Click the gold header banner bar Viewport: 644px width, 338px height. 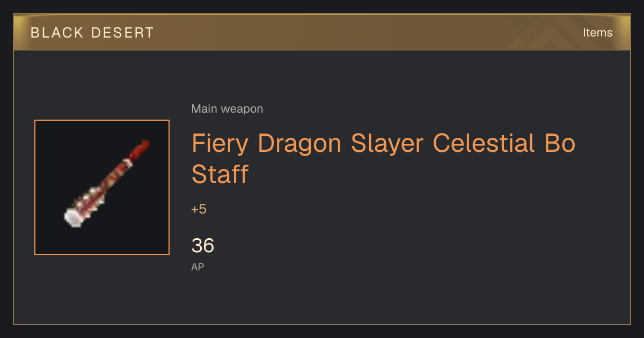coord(322,32)
